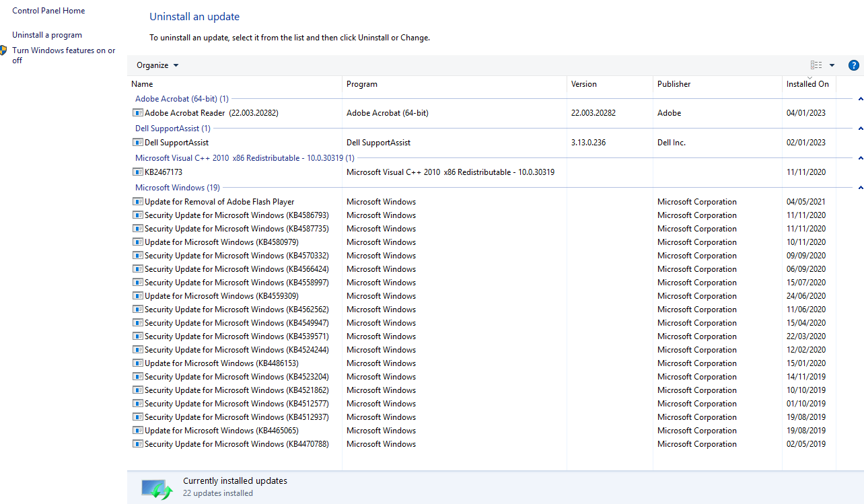Open Turn Windows features on or off

pyautogui.click(x=64, y=55)
